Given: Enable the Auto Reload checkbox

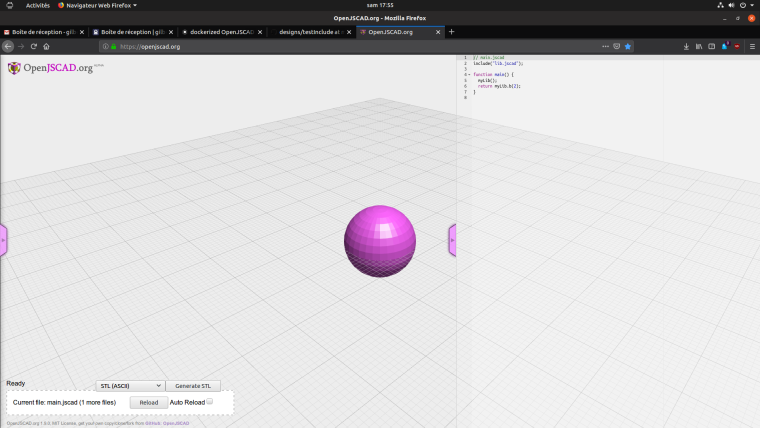Looking at the screenshot, I should [x=209, y=401].
